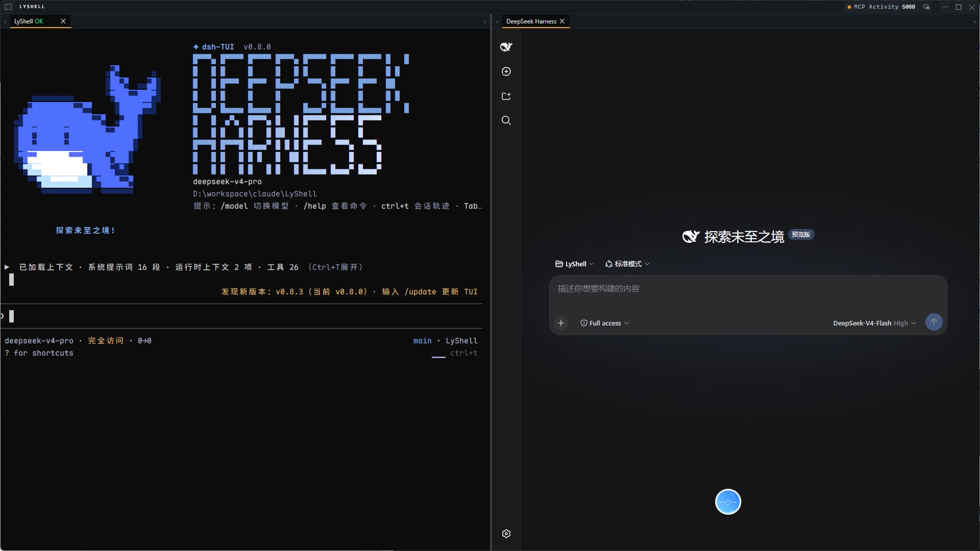The height and width of the screenshot is (551, 980).
Task: Click the 完全访问 status text
Action: pos(106,341)
